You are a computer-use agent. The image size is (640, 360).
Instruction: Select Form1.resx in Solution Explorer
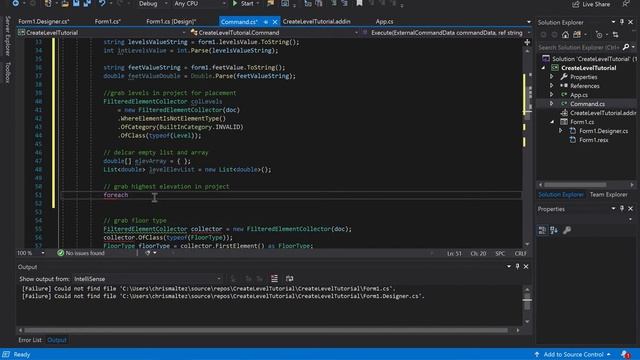tap(593, 140)
